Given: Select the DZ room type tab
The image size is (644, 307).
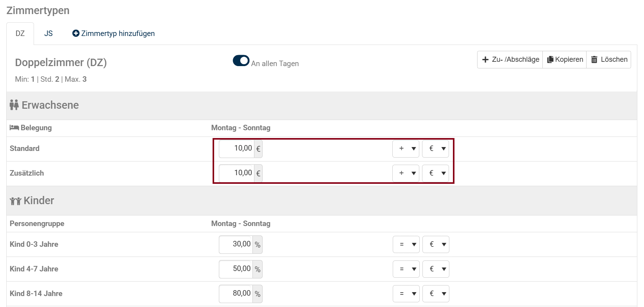Looking at the screenshot, I should click(20, 34).
